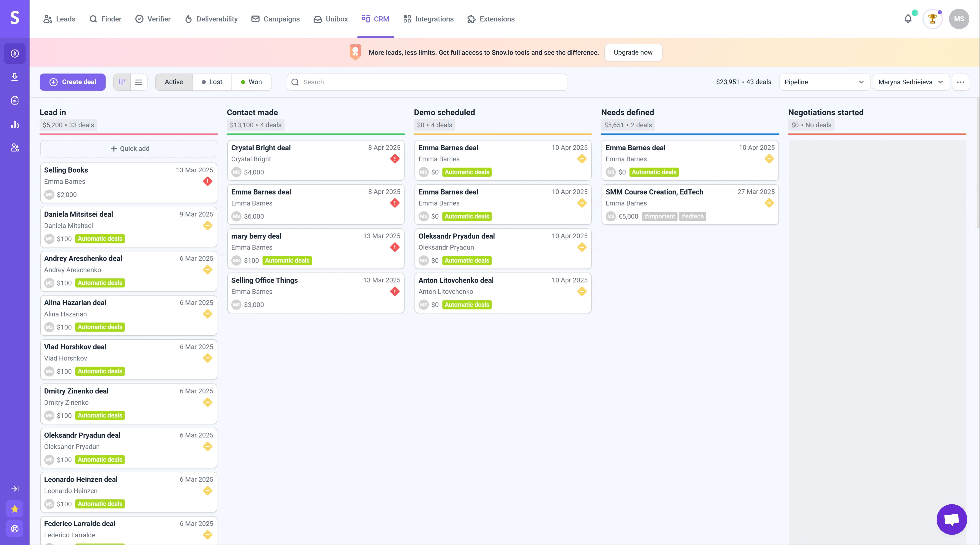Image resolution: width=980 pixels, height=545 pixels.
Task: Open the deals dollar icon in sidebar
Action: point(15,54)
